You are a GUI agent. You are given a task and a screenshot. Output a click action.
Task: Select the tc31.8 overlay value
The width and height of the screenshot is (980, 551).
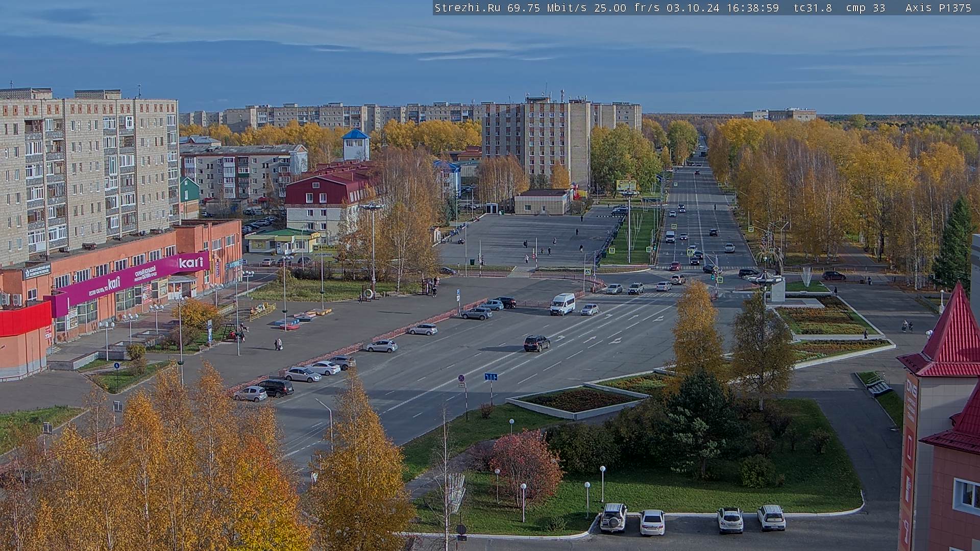[x=813, y=8]
